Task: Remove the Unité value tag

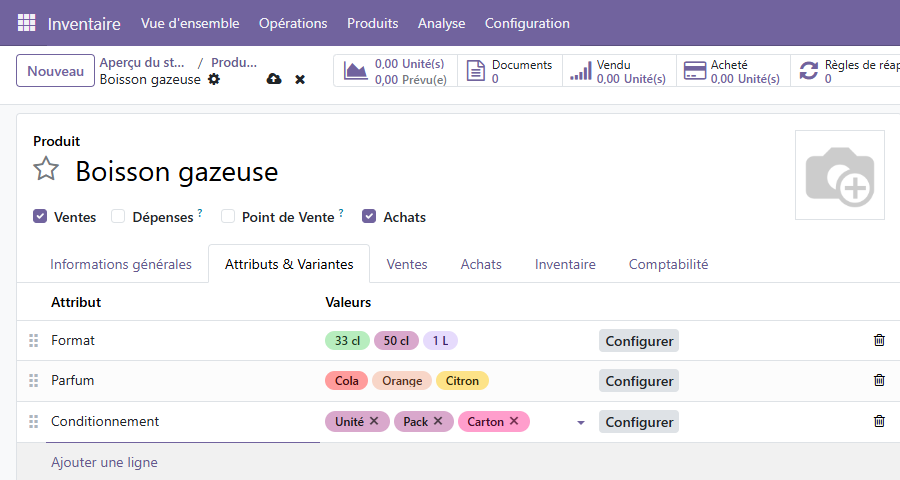Action: coord(374,421)
